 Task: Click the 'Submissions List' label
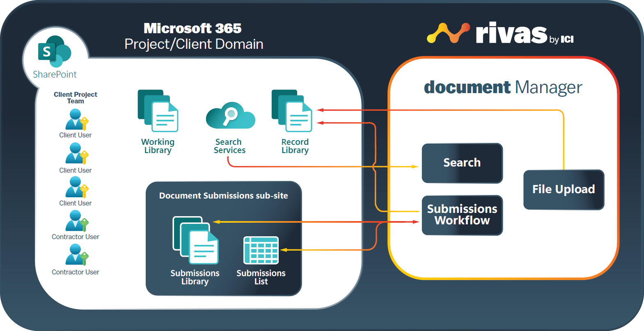click(x=261, y=277)
